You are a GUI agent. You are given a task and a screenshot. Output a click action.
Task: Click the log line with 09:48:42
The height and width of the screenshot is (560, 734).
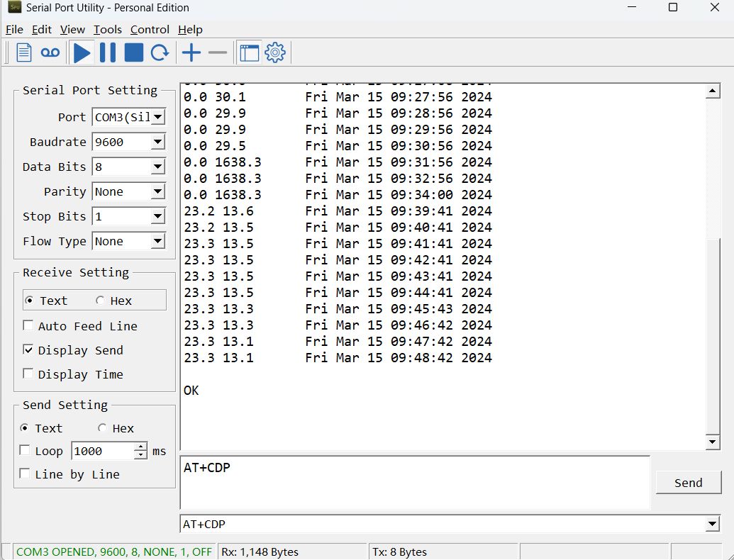click(x=338, y=357)
